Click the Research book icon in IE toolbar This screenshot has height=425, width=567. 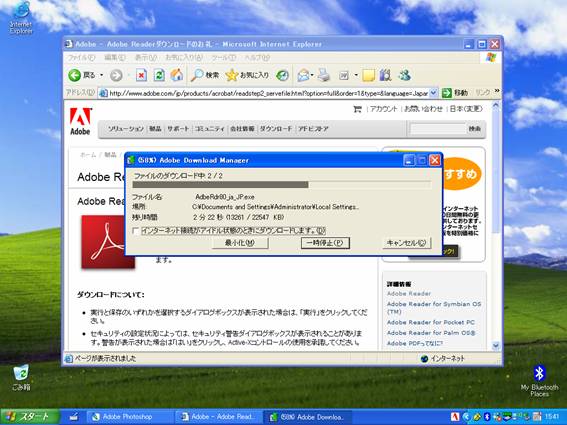click(x=385, y=75)
